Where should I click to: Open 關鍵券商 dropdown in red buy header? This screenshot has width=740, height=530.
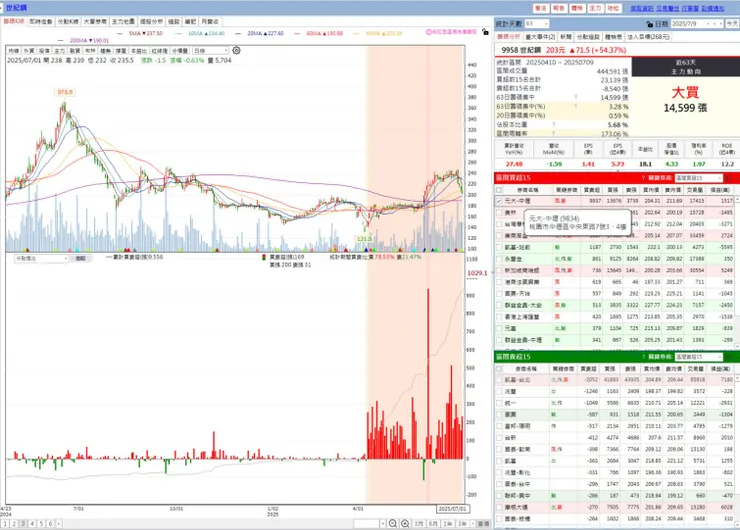point(698,178)
